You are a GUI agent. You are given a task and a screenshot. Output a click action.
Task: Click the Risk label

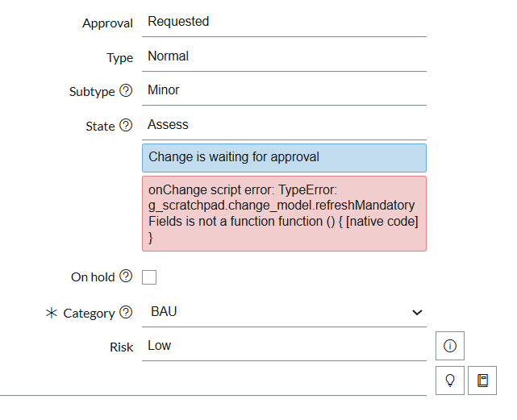pos(121,347)
